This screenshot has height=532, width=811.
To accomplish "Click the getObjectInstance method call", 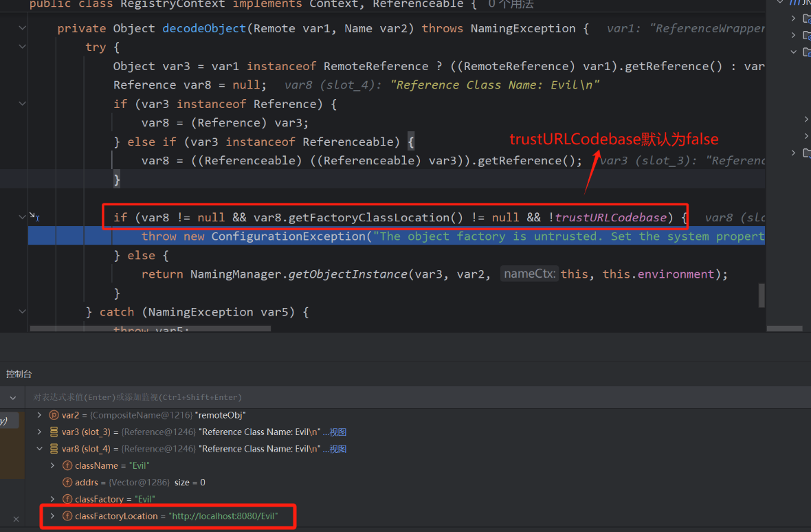I will coord(348,274).
